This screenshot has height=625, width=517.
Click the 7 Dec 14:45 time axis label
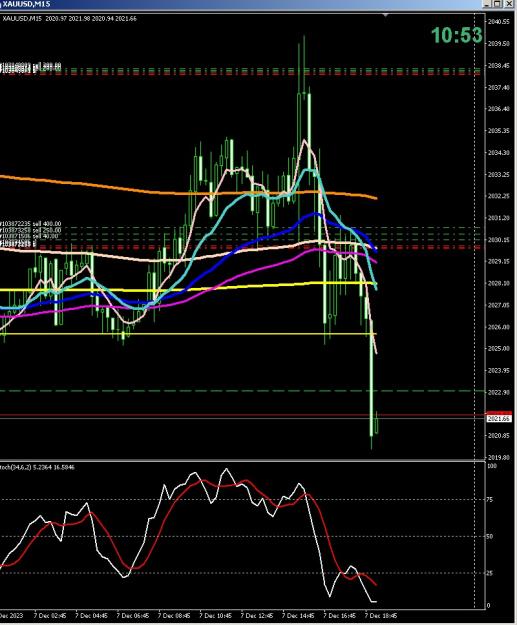(x=298, y=616)
